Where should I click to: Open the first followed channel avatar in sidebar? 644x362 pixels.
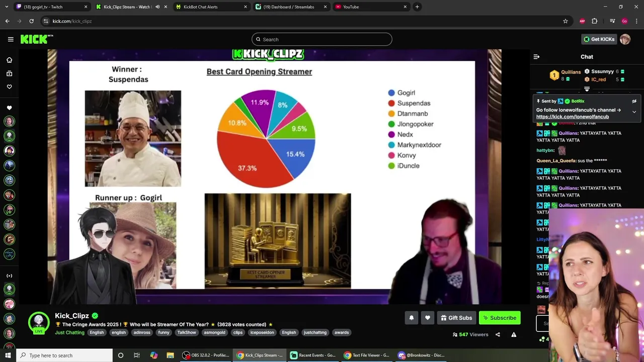pos(9,121)
